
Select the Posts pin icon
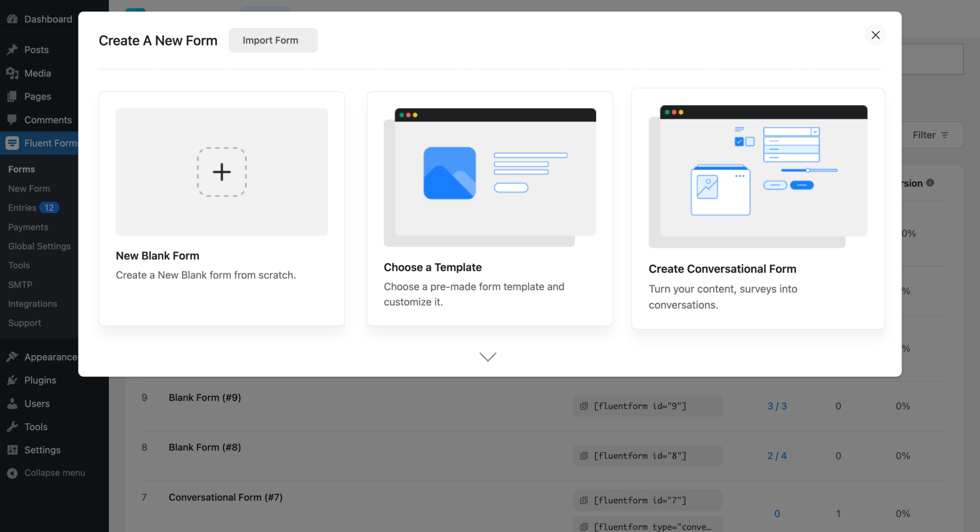coord(13,49)
